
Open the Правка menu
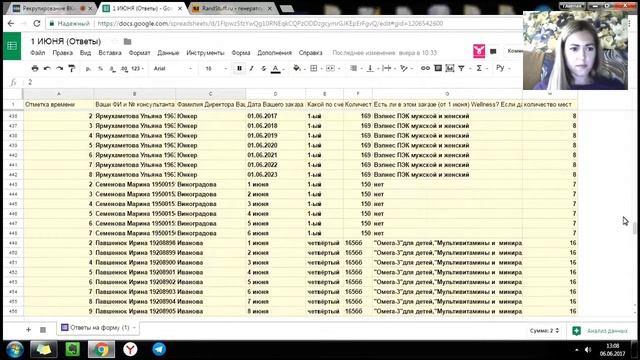point(62,53)
